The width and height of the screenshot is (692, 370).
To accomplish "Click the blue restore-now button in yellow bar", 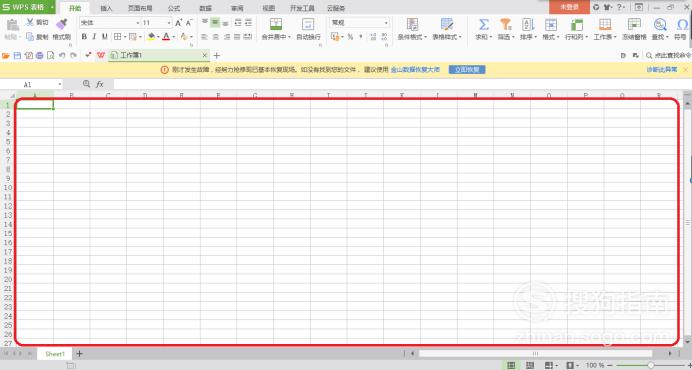I will [x=467, y=69].
